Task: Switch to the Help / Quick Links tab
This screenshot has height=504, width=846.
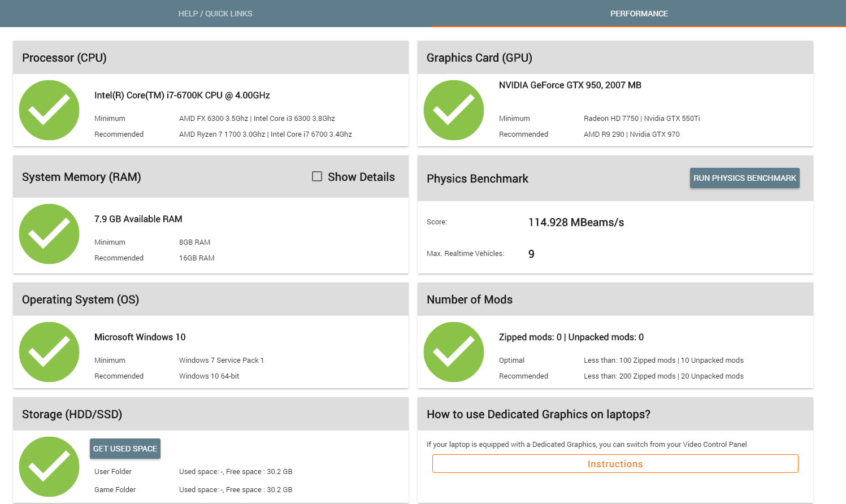Action: click(215, 14)
